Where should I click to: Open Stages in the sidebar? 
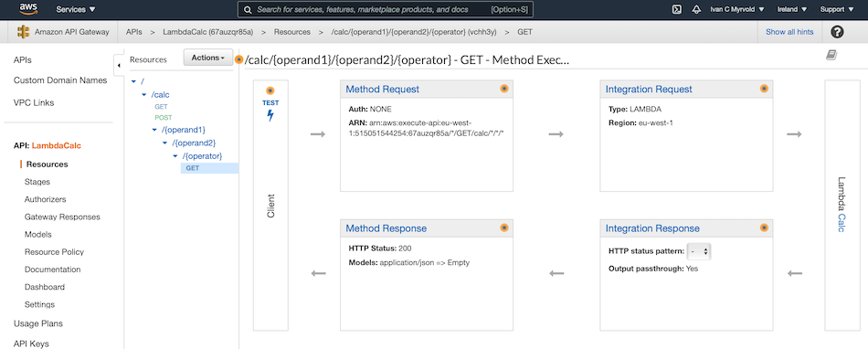(x=37, y=182)
